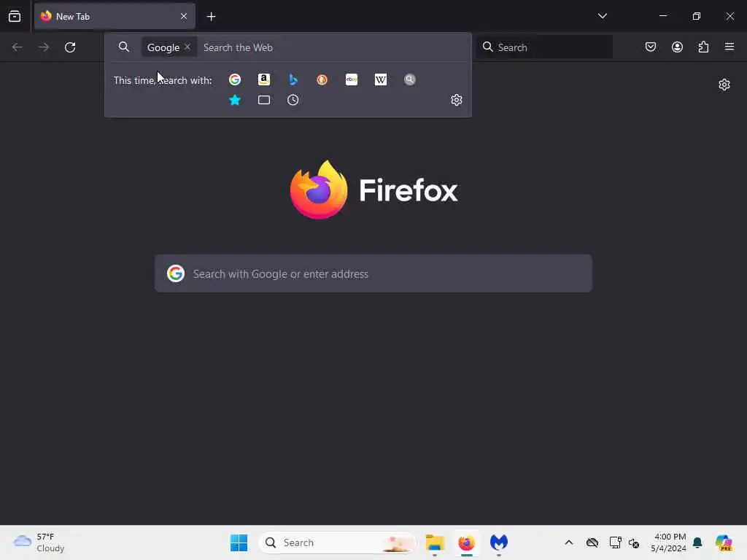Screen dimensions: 747x560
Task: Reload the current page
Action: point(70,47)
